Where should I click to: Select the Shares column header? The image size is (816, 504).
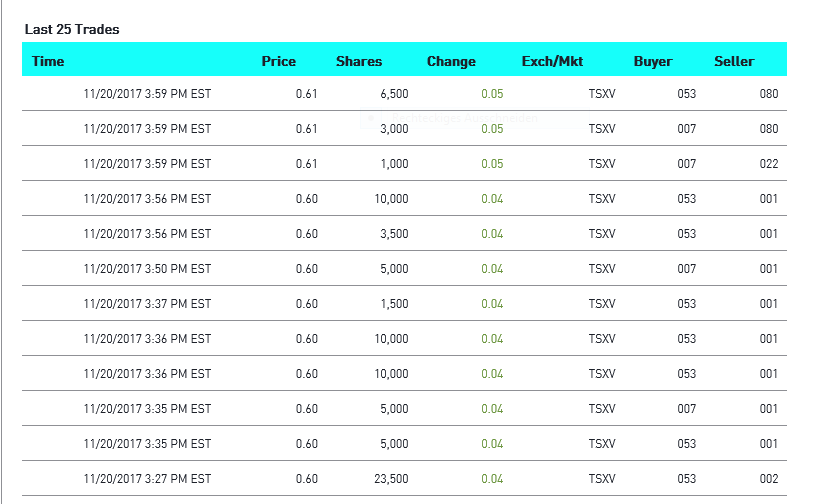click(359, 61)
